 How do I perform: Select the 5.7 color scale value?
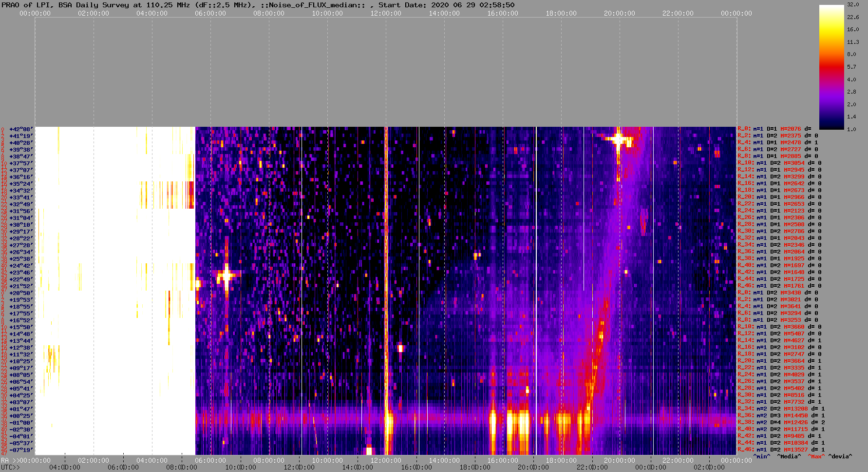[x=851, y=67]
